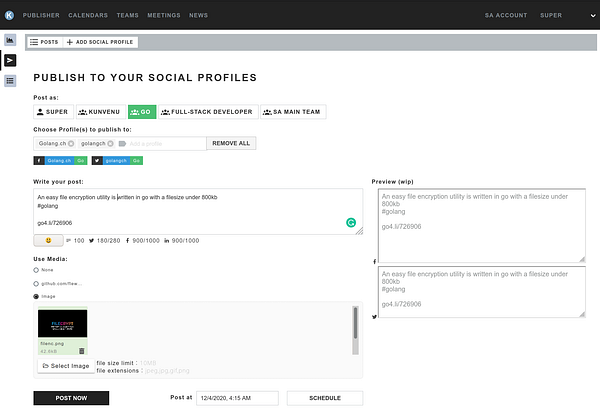This screenshot has height=413, width=600.
Task: Click the Kunvenu logo icon
Action: pos(11,15)
